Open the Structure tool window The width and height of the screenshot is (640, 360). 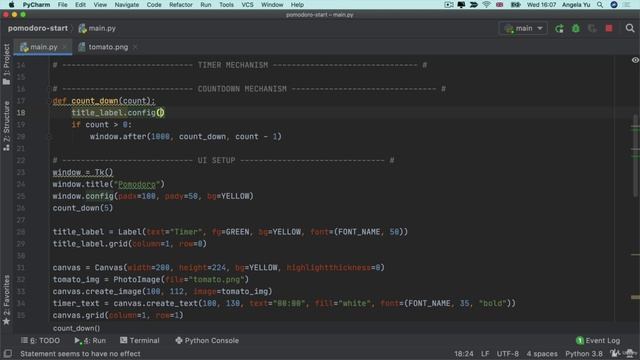click(x=6, y=126)
